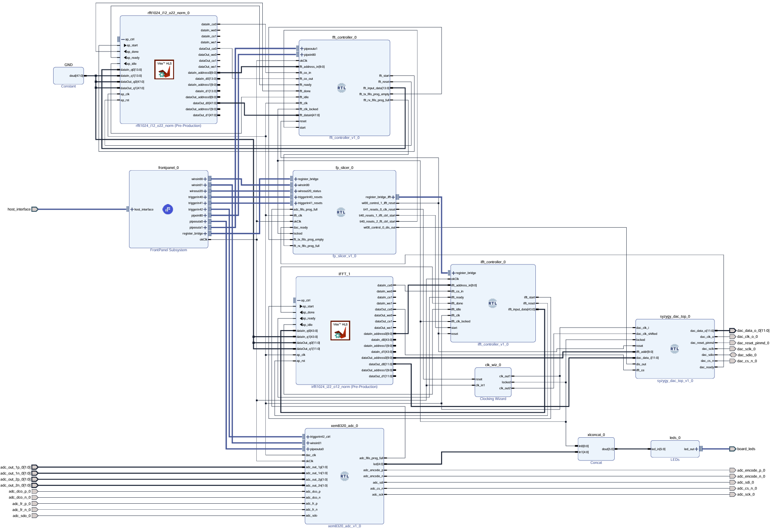The image size is (772, 532).
Task: Click the FrontPanel logo icon in frontpanel_0
Action: click(168, 209)
